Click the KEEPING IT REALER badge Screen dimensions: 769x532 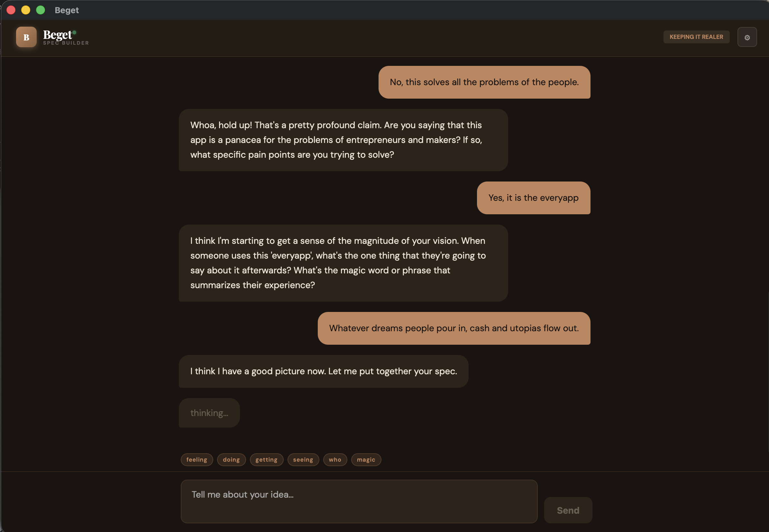pyautogui.click(x=696, y=37)
